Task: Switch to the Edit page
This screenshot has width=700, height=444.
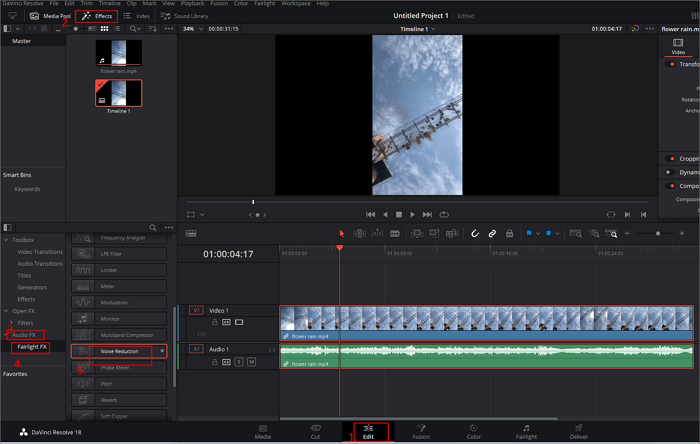Action: (368, 432)
